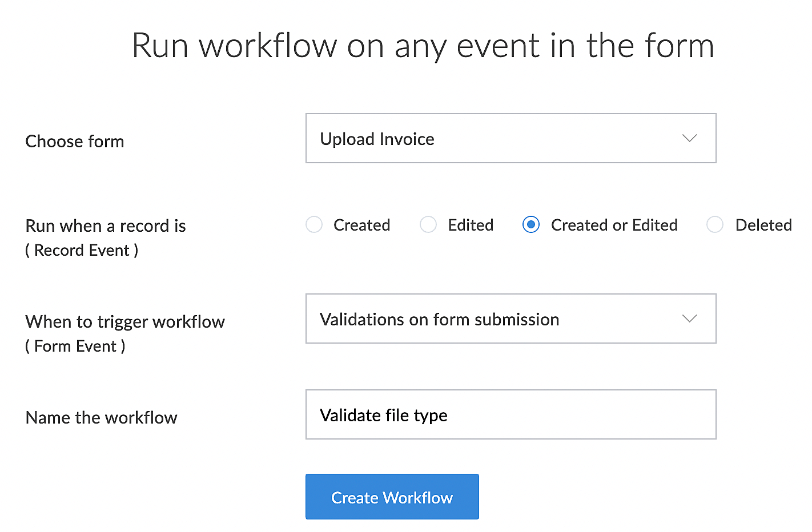812x532 pixels.
Task: Pick the Deleted radio button circle
Action: [x=715, y=225]
